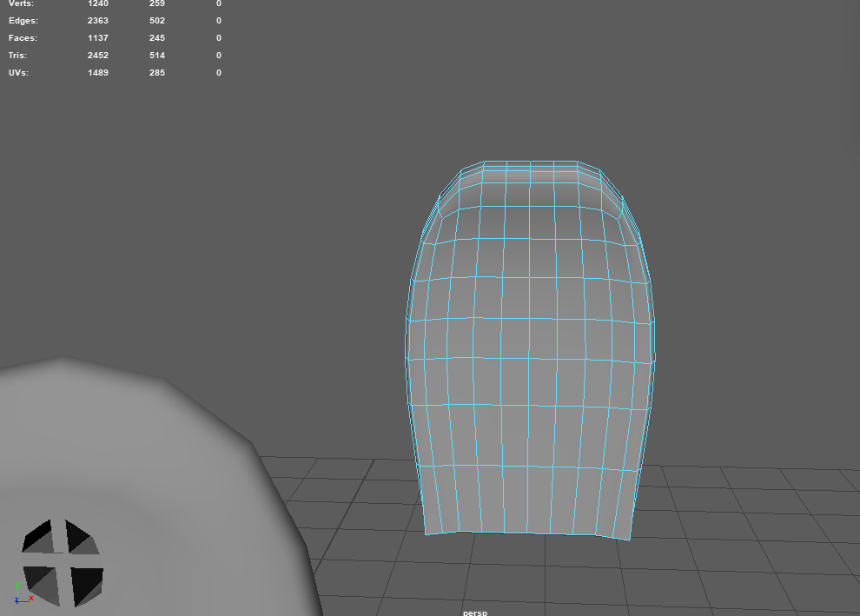Click the green Y axis of the gizmo
The width and height of the screenshot is (860, 616).
coord(17,587)
